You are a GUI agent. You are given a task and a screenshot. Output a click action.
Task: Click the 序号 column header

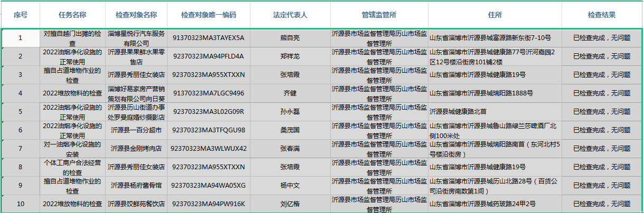(20, 15)
